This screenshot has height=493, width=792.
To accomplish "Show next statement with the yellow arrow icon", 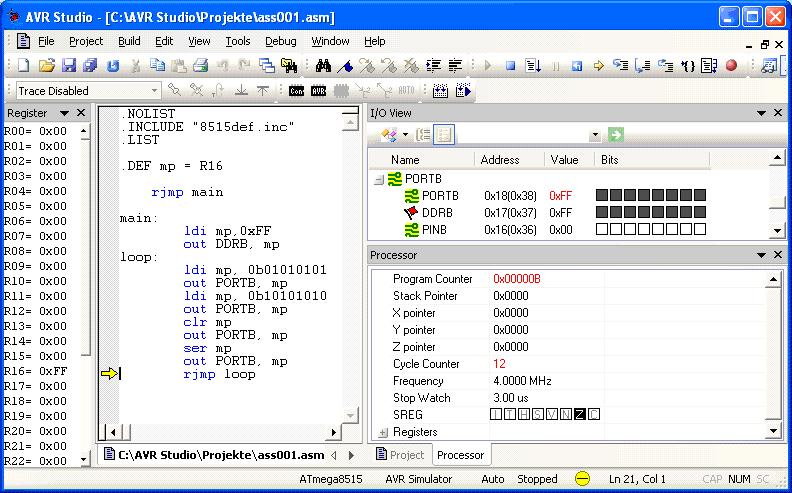I will tap(599, 66).
